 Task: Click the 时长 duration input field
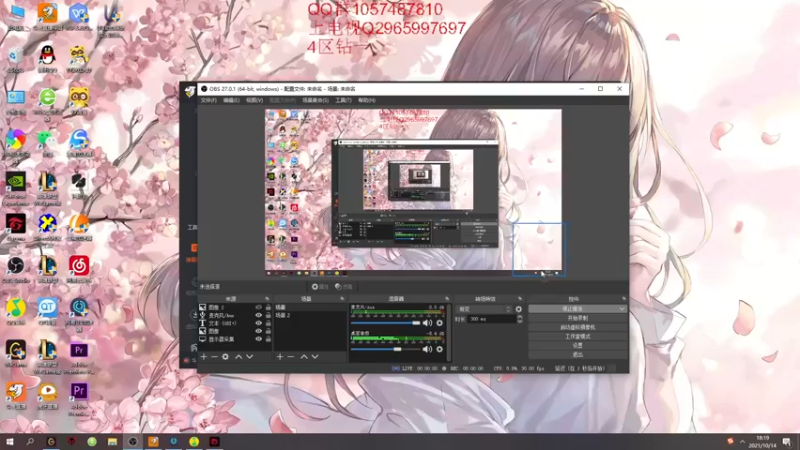pyautogui.click(x=492, y=319)
